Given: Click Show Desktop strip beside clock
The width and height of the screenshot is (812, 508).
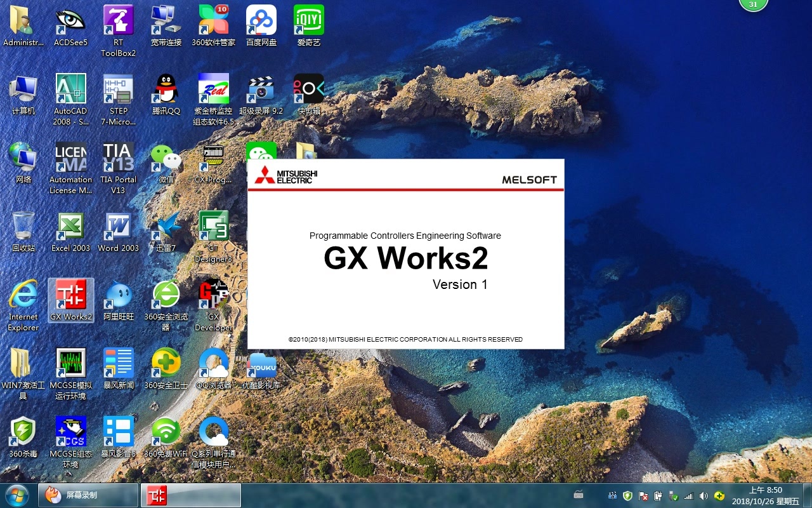Looking at the screenshot, I should [807, 495].
